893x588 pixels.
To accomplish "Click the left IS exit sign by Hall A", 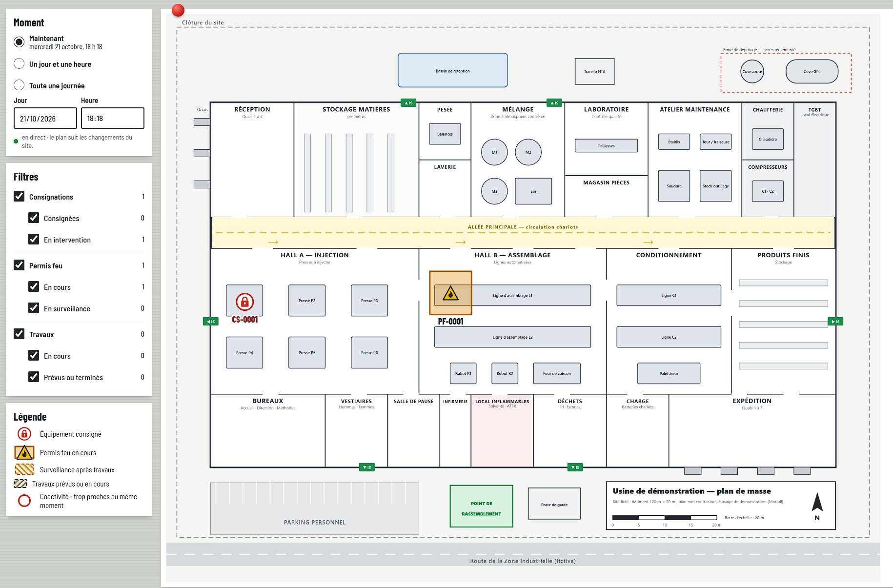I will coord(211,322).
